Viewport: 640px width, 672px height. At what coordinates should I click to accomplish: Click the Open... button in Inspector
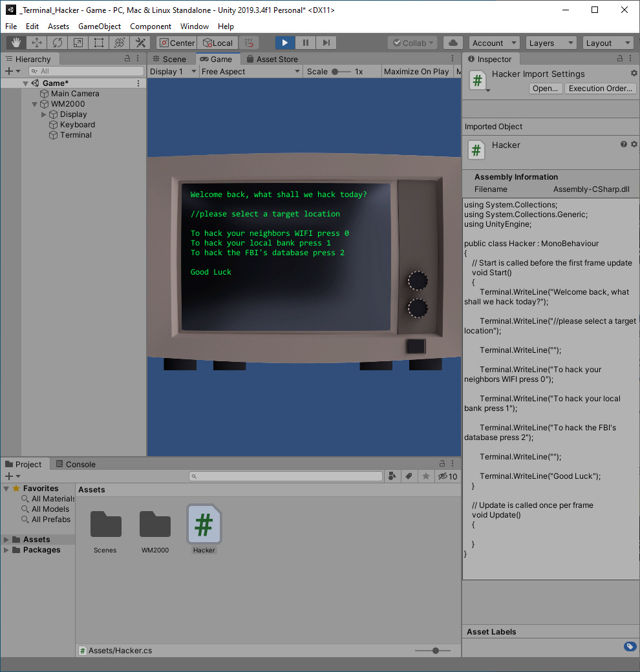pos(546,89)
